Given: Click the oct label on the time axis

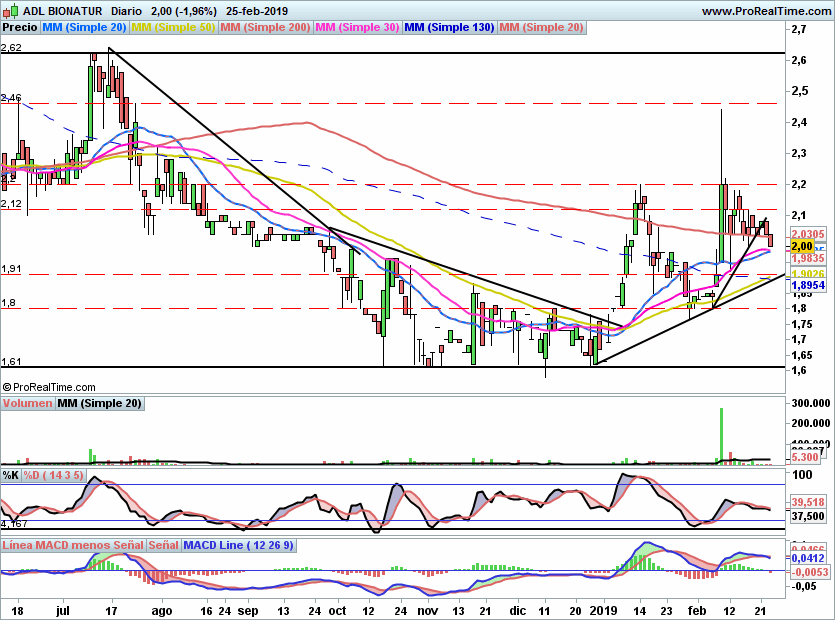Looking at the screenshot, I should (338, 610).
